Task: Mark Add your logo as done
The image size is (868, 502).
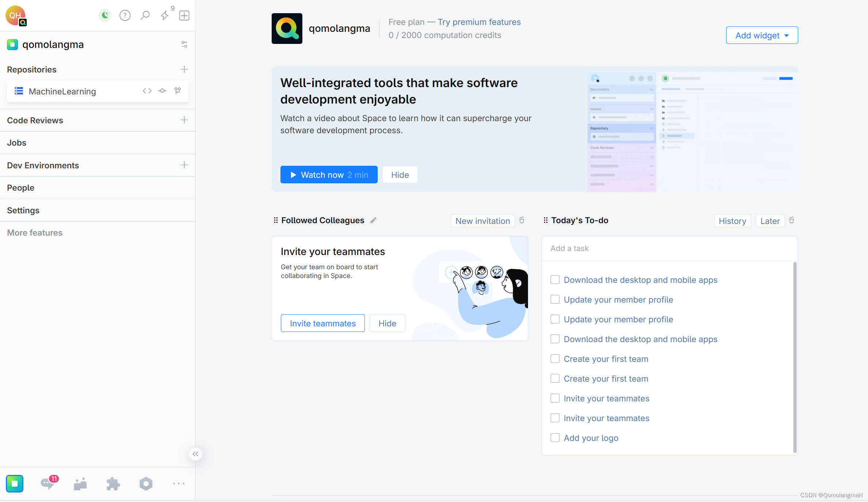Action: point(555,438)
